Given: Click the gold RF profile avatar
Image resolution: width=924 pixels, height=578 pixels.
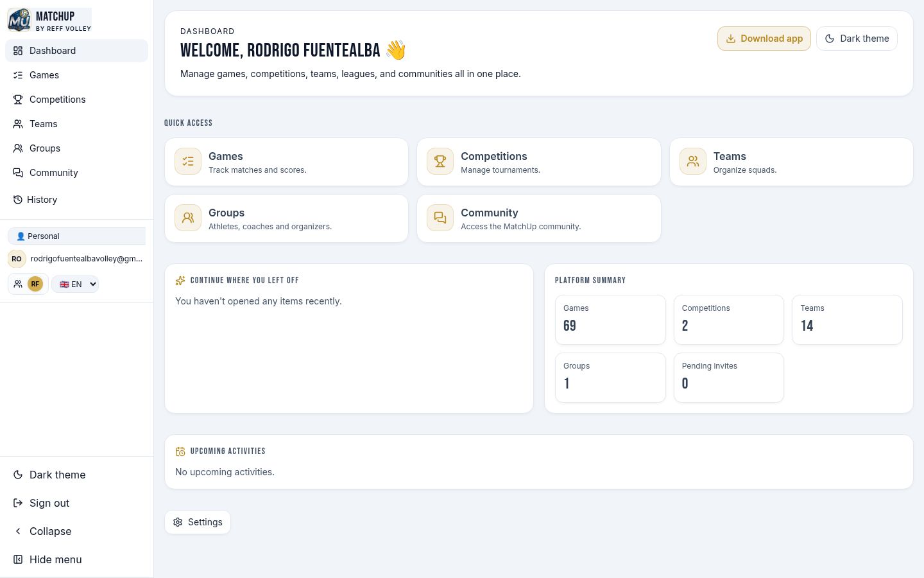Looking at the screenshot, I should tap(35, 284).
